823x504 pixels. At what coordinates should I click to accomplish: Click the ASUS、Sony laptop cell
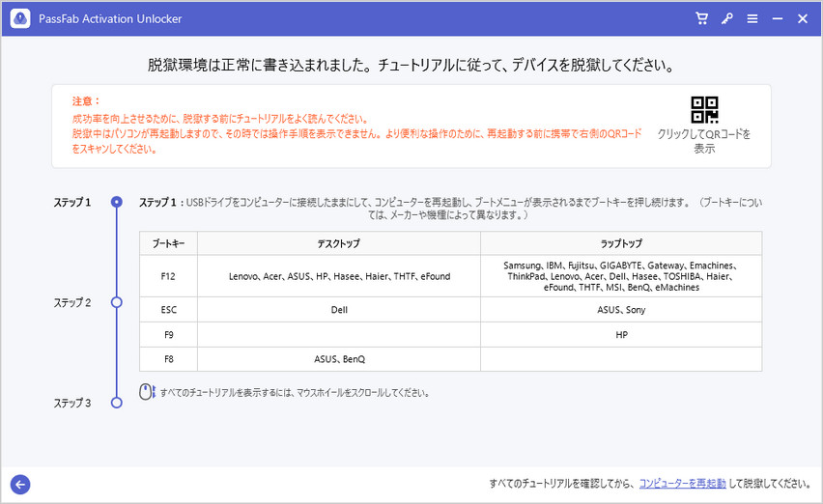click(x=621, y=310)
